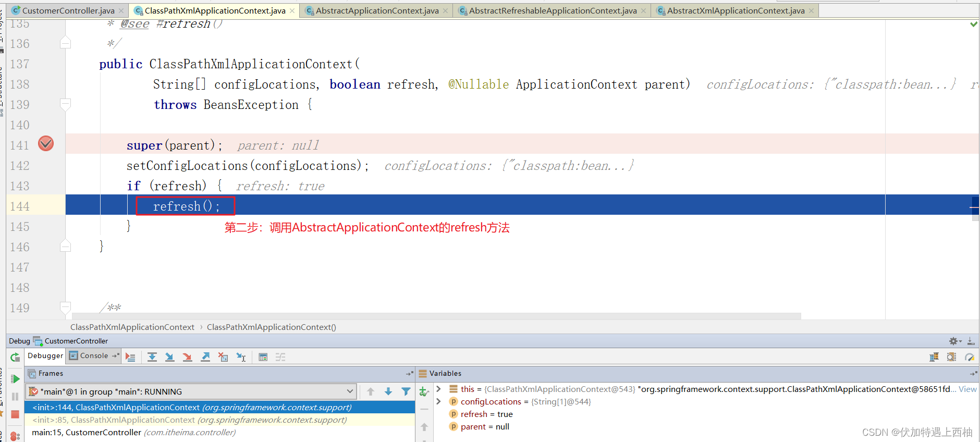Toggle breakpoint on line 141
This screenshot has width=980, height=442.
(46, 143)
